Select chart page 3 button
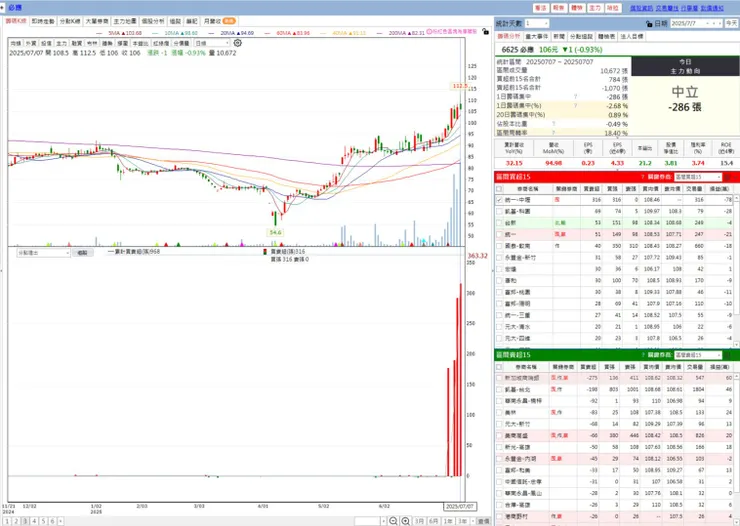The image size is (740, 526). [x=25, y=521]
